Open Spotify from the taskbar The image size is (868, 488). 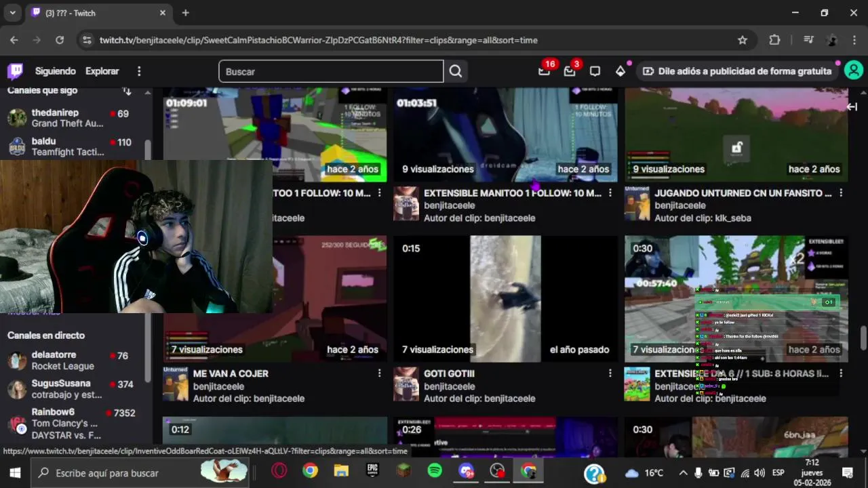point(435,471)
